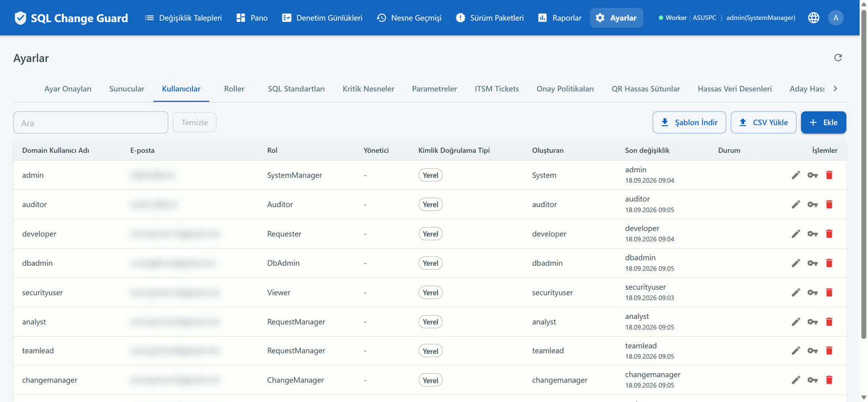Click the key icon in the developer row
868x402 pixels.
pyautogui.click(x=813, y=234)
